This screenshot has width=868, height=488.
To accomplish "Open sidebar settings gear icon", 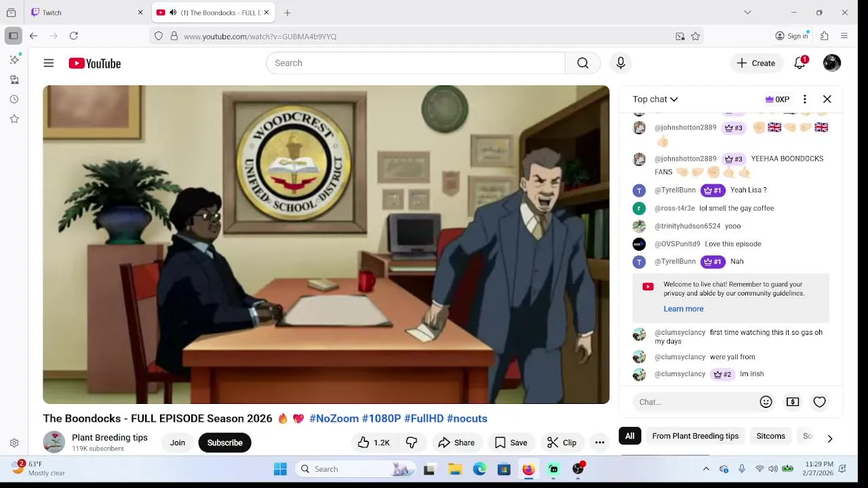I will click(14, 443).
